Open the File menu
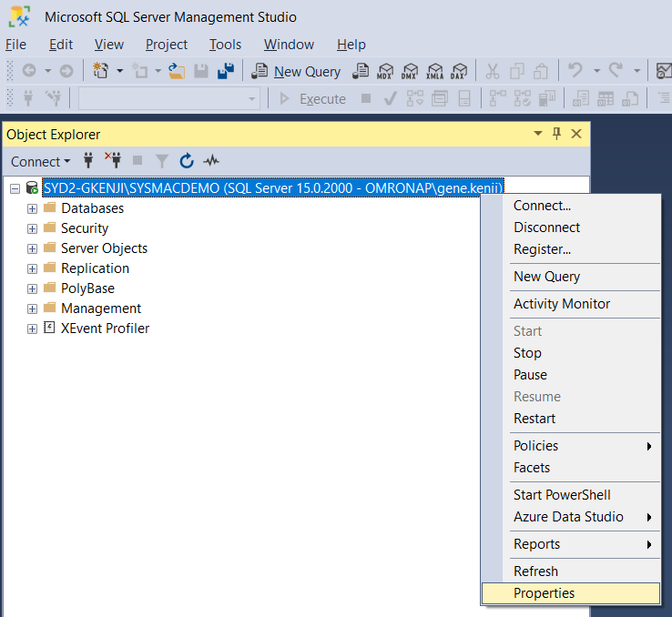 coord(15,45)
